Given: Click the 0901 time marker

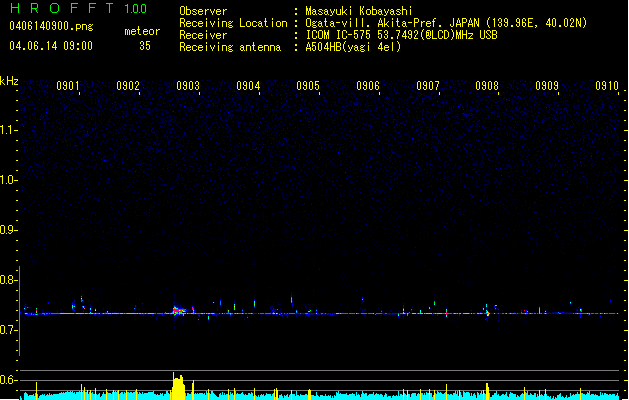Looking at the screenshot, I should (x=67, y=86).
